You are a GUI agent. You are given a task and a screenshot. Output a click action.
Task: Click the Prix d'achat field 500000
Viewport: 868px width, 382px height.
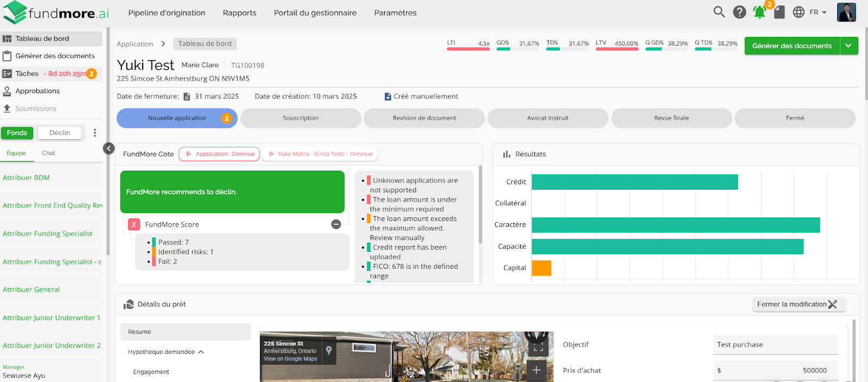coord(776,371)
